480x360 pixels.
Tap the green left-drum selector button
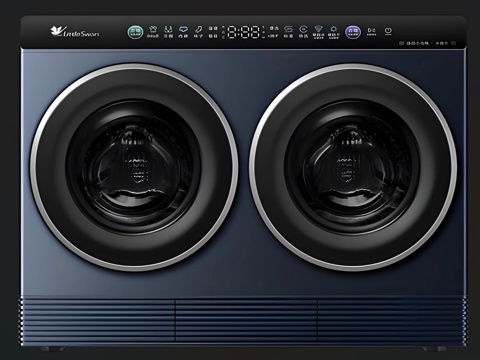135,32
